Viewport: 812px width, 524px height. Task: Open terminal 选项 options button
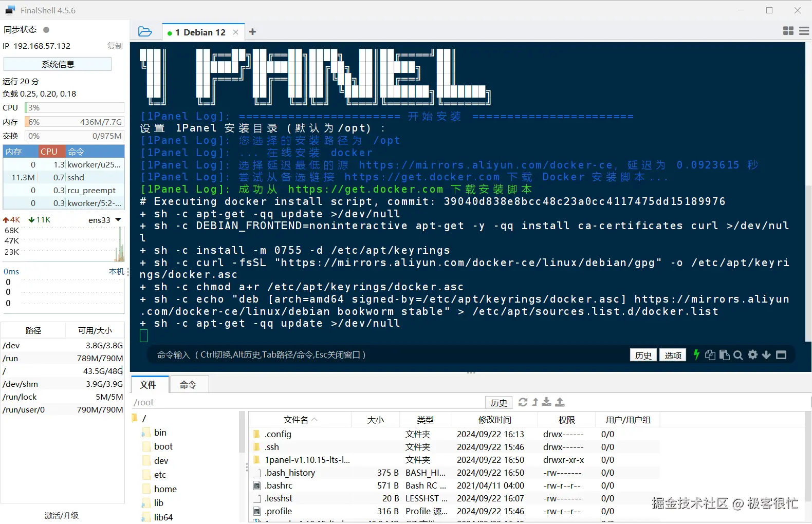point(673,355)
